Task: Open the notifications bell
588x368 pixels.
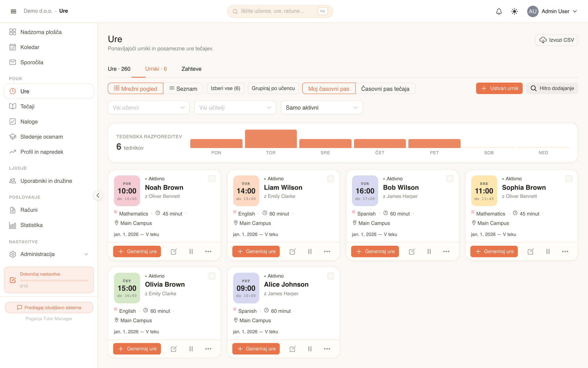Action: pos(499,11)
